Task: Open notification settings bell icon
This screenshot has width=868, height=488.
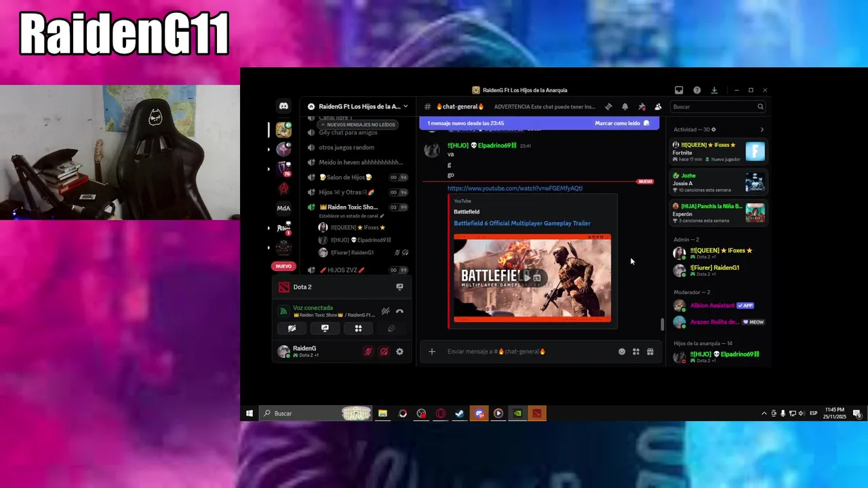Action: pos(625,106)
